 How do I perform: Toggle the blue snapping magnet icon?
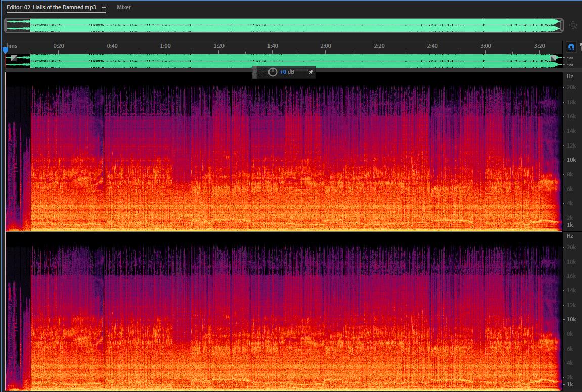pos(571,47)
